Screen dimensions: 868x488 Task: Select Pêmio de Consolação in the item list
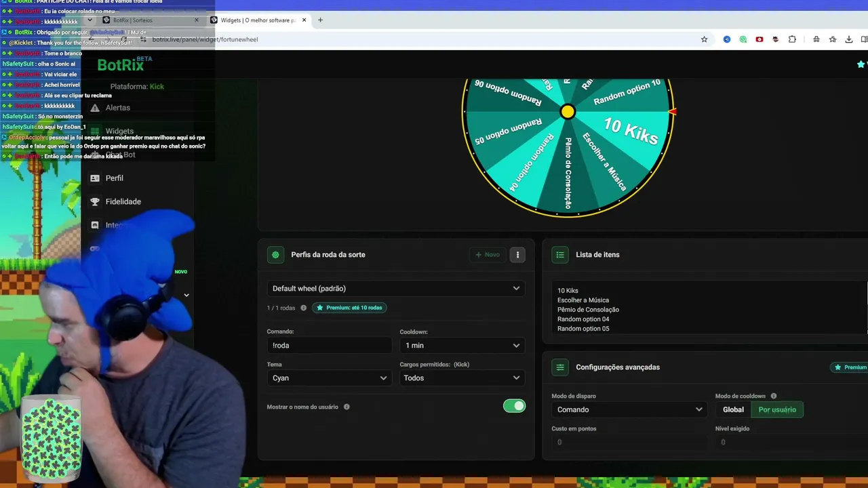[x=588, y=310]
